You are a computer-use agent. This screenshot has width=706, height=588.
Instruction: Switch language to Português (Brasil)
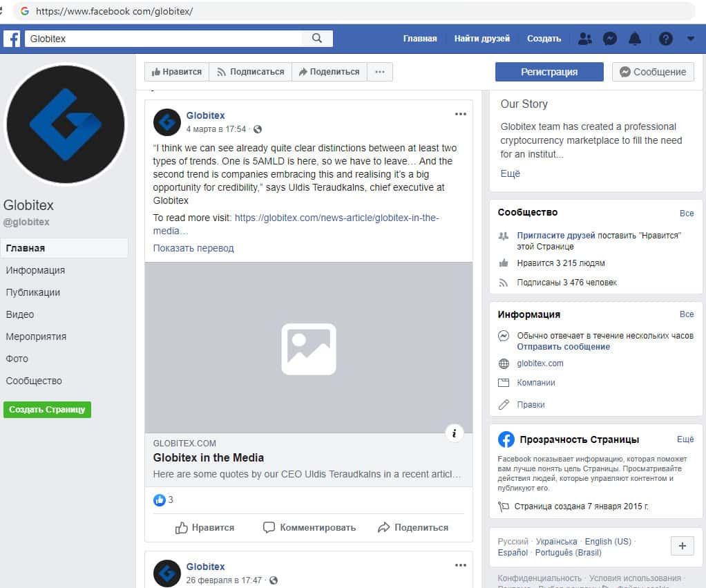coord(569,553)
